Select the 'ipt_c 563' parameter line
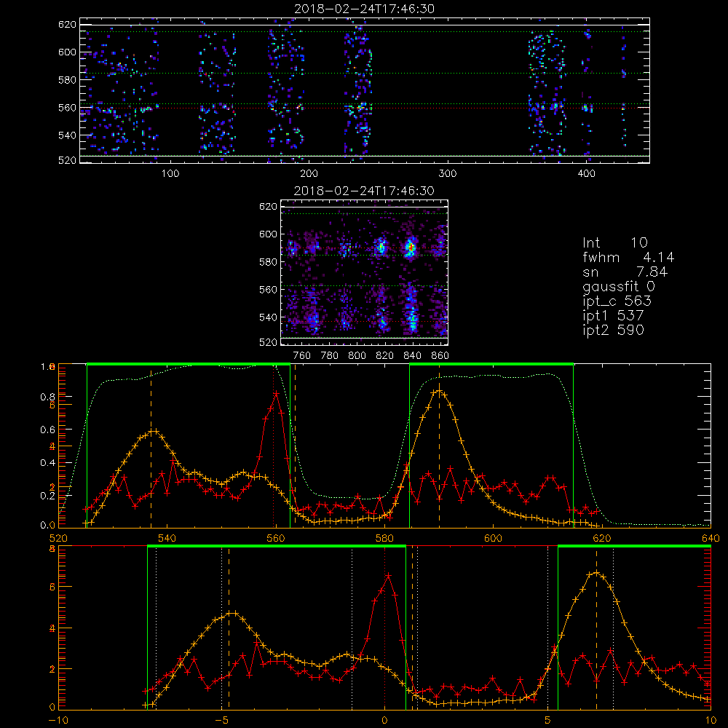Image resolution: width=728 pixels, height=728 pixels. pos(617,301)
